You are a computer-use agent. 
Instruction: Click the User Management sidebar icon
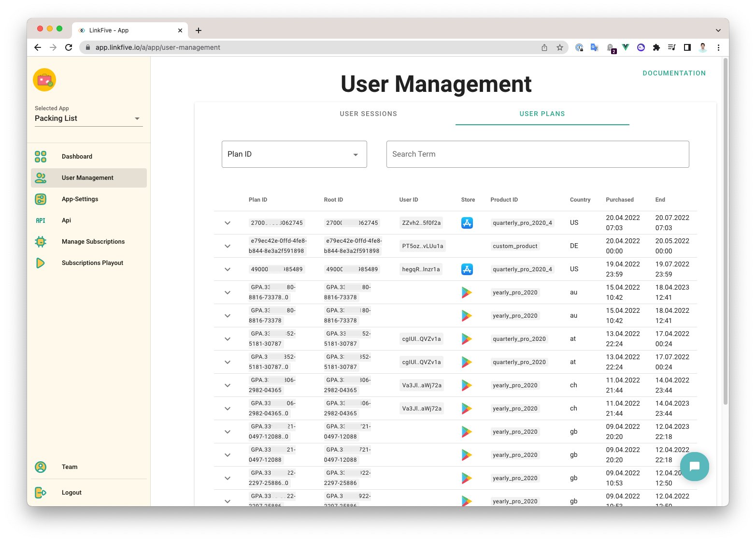[x=41, y=178]
